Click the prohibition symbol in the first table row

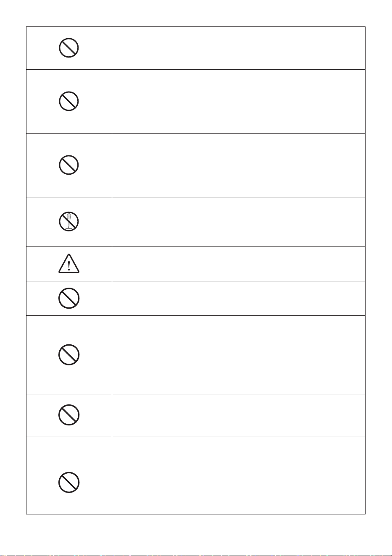(69, 48)
